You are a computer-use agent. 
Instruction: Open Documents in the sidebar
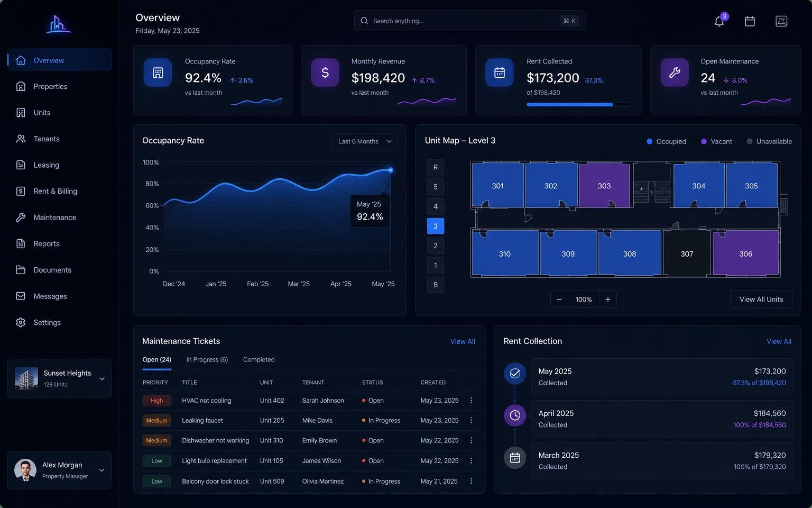(60, 270)
